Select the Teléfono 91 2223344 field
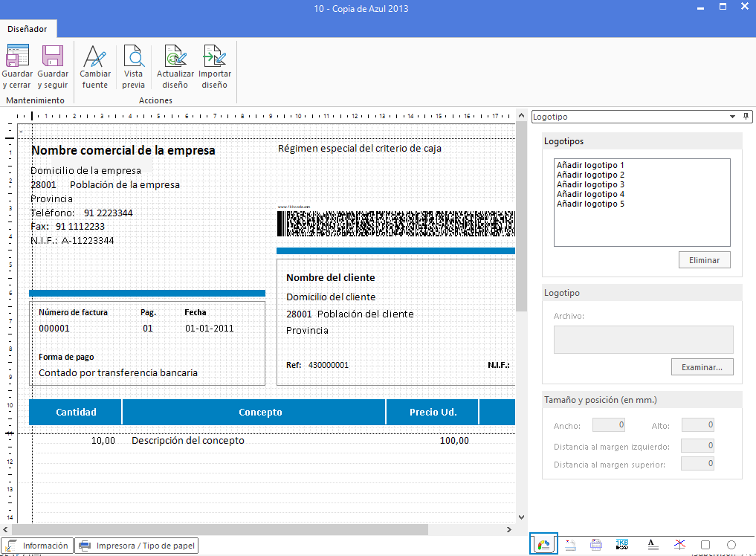 pos(82,213)
